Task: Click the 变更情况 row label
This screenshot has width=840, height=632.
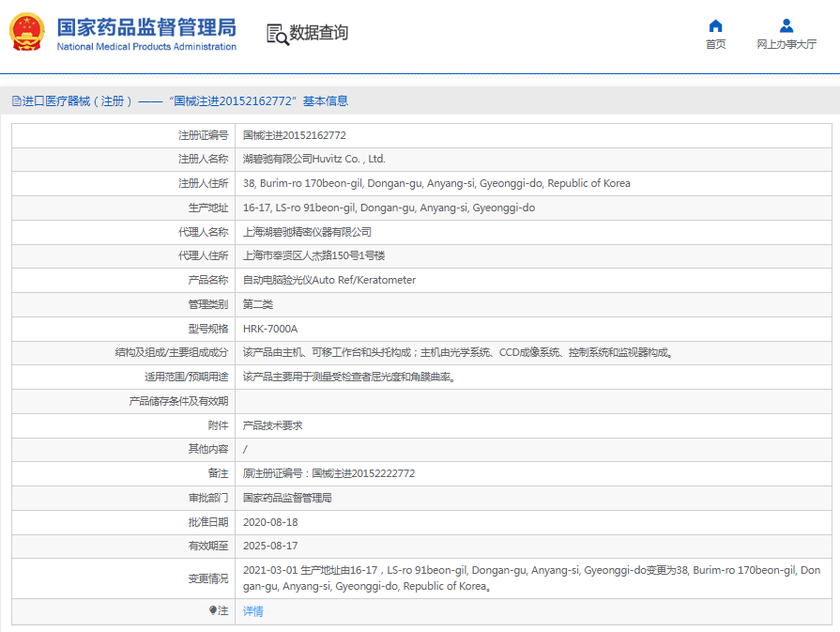Action: [x=207, y=578]
